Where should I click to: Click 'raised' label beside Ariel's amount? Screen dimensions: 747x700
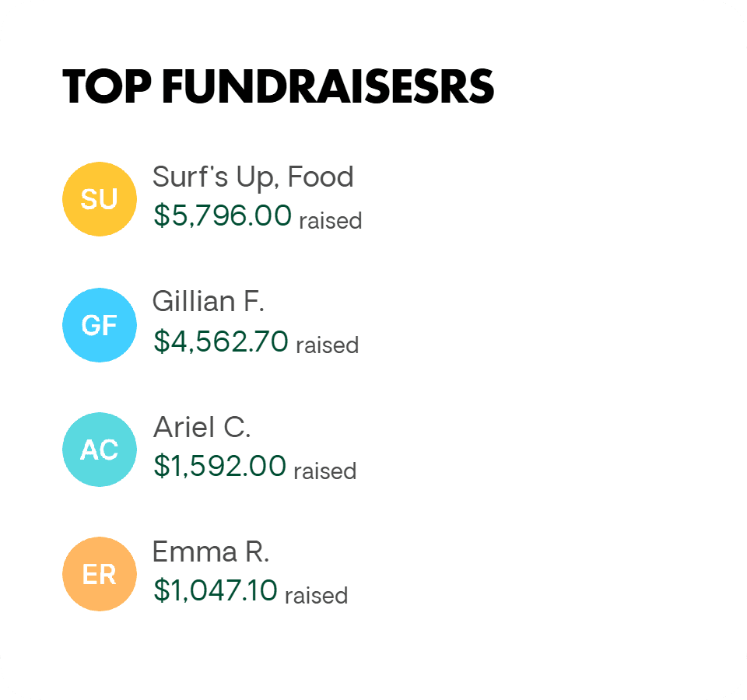325,471
